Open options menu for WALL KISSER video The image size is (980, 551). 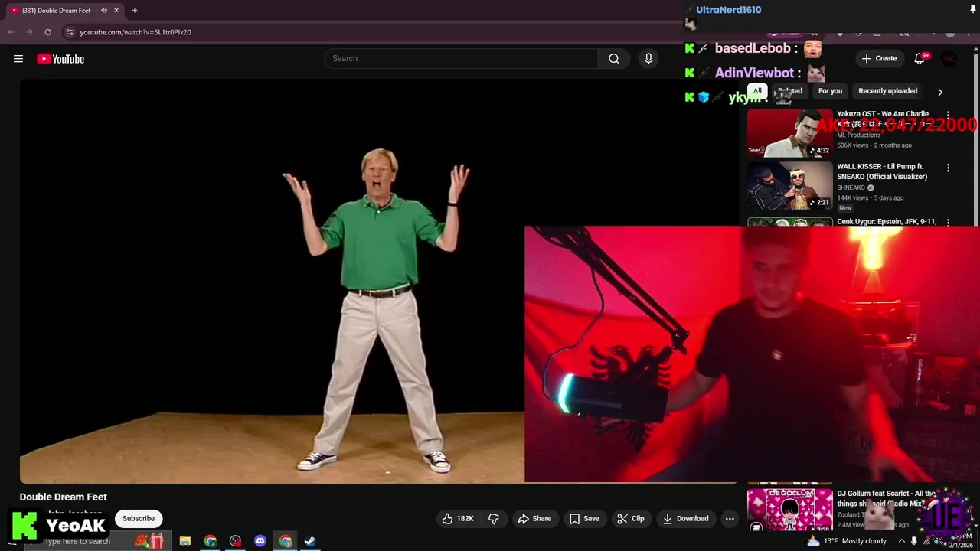point(948,168)
